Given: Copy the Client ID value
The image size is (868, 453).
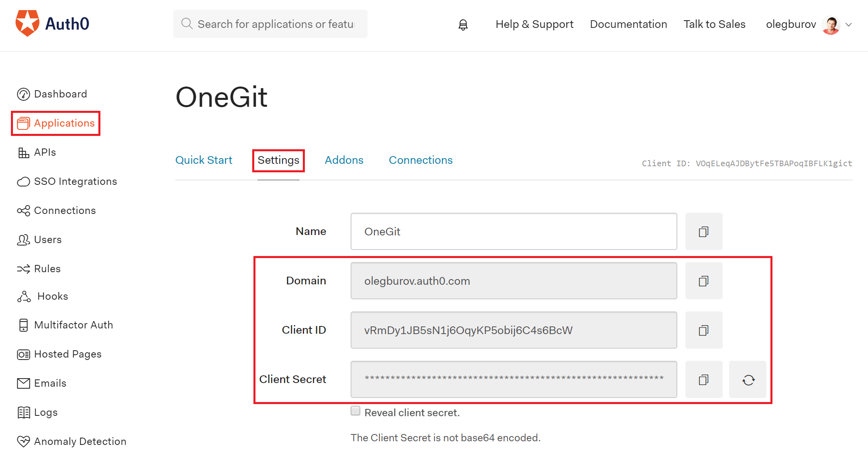Looking at the screenshot, I should coord(703,330).
